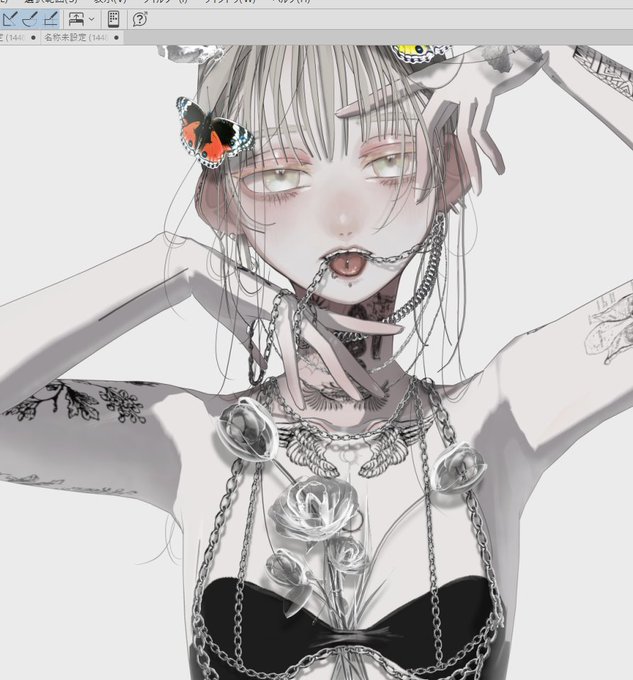Screen dimensions: 633x680
Task: Close the 名称未設定 tab via its dot
Action: click(x=116, y=38)
